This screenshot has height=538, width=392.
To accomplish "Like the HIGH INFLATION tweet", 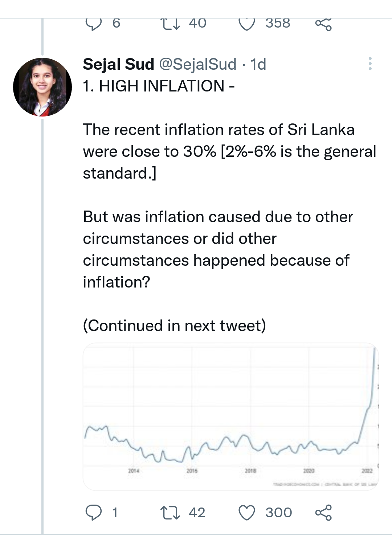I will [247, 513].
